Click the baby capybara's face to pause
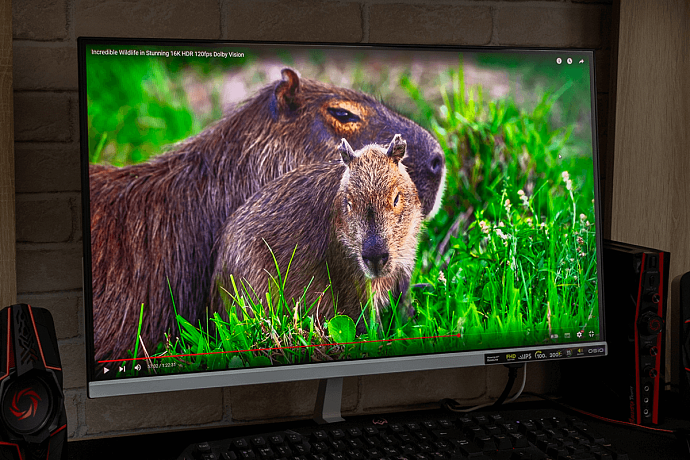 click(375, 220)
